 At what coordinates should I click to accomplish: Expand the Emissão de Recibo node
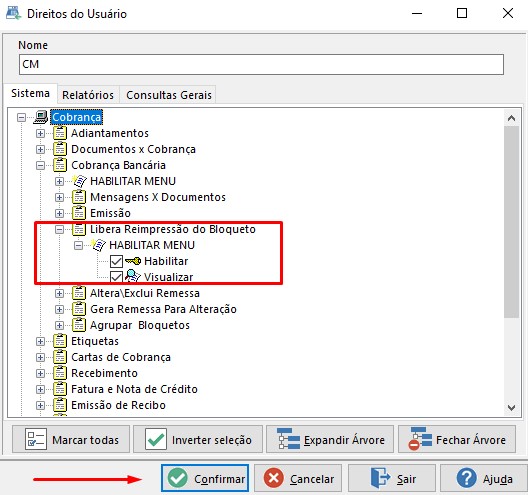click(40, 405)
